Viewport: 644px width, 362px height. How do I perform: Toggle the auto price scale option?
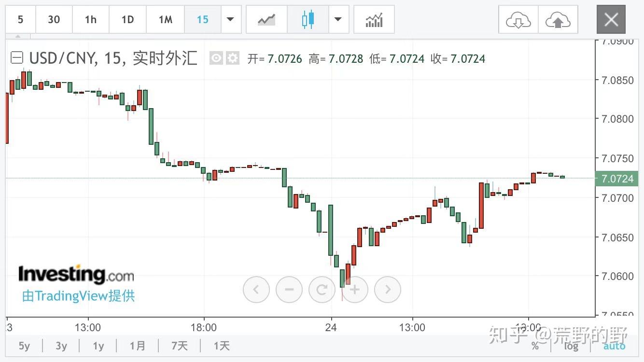pyautogui.click(x=614, y=346)
